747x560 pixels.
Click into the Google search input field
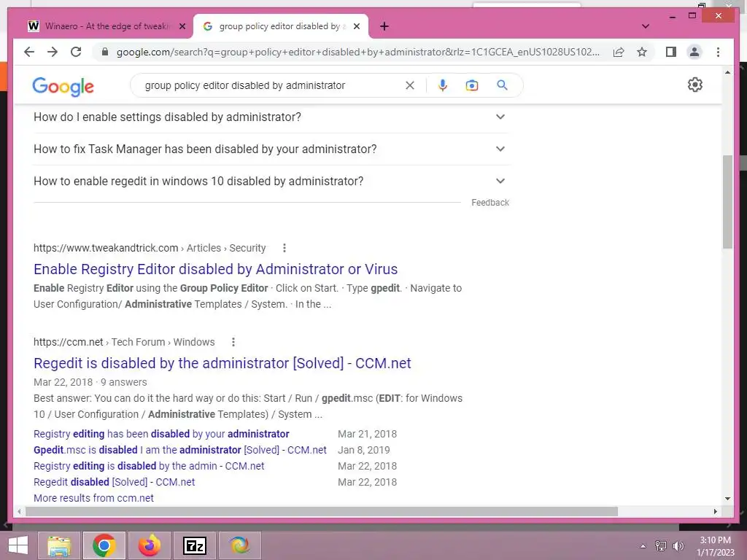pyautogui.click(x=271, y=85)
